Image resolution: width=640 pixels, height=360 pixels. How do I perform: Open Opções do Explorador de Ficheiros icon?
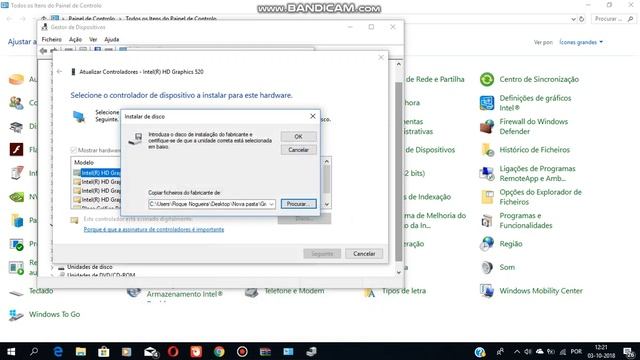pos(487,197)
